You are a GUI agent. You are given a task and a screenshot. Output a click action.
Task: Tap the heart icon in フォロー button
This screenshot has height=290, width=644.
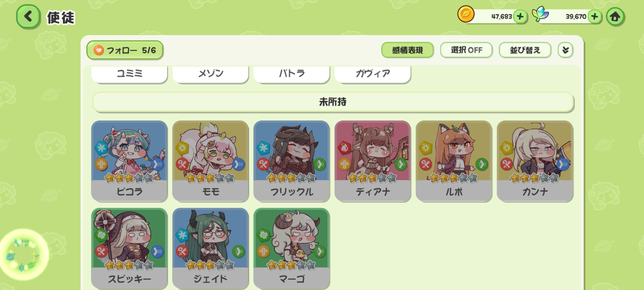(99, 50)
